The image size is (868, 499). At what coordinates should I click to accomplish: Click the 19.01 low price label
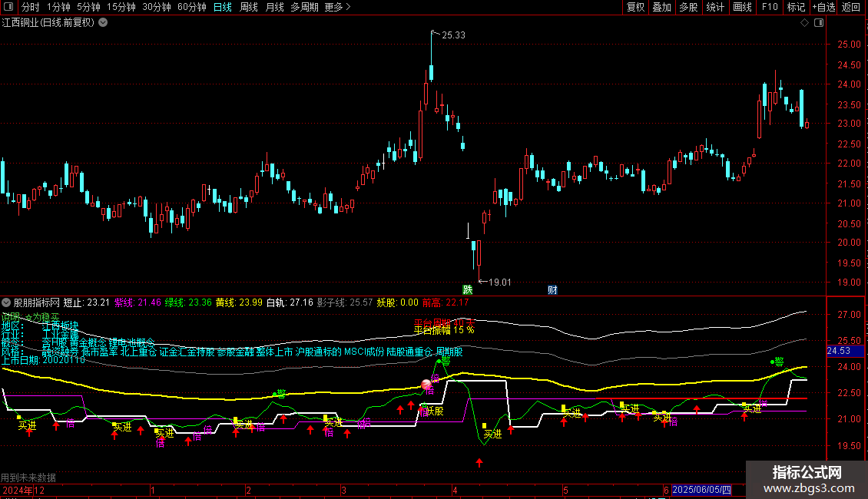click(500, 283)
